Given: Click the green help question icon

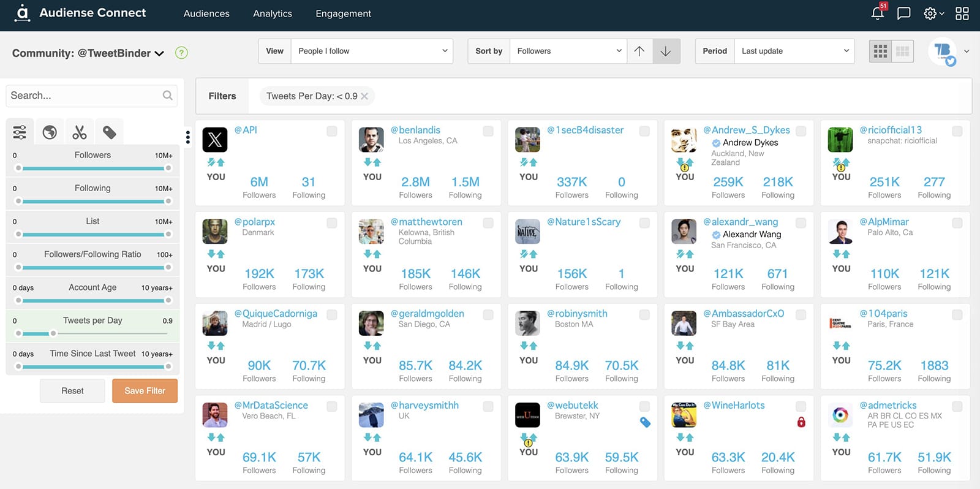Looking at the screenshot, I should [181, 53].
